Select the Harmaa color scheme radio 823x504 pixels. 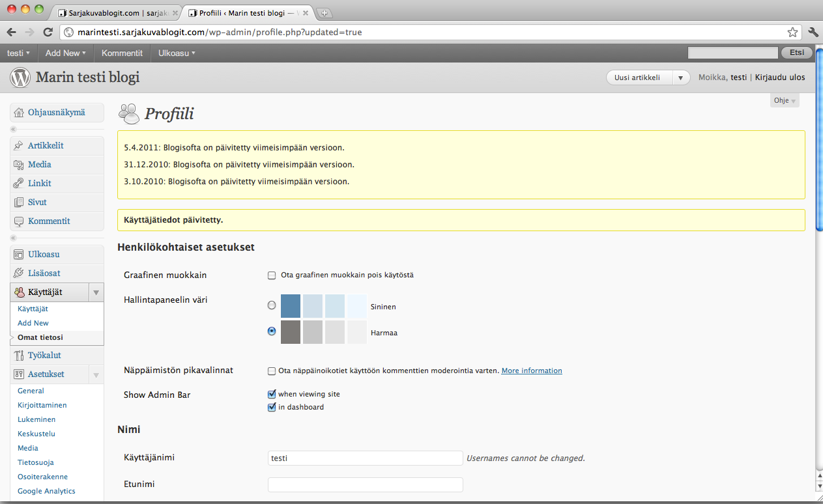(272, 331)
